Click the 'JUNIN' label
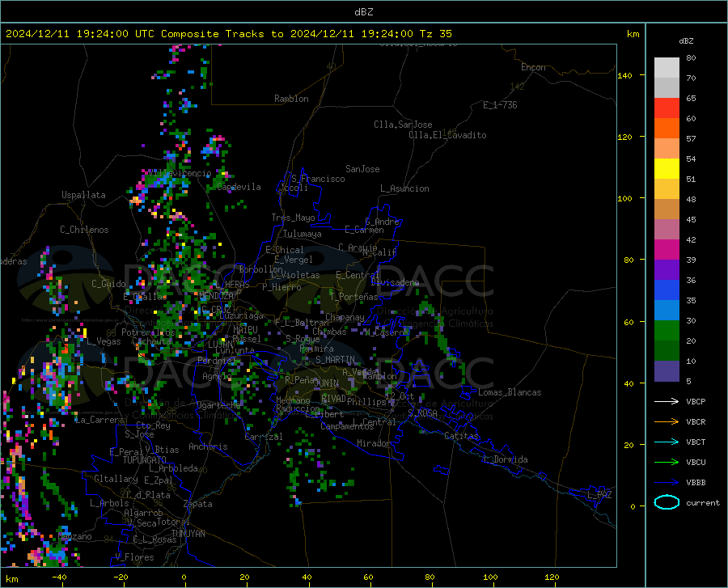 tap(327, 383)
